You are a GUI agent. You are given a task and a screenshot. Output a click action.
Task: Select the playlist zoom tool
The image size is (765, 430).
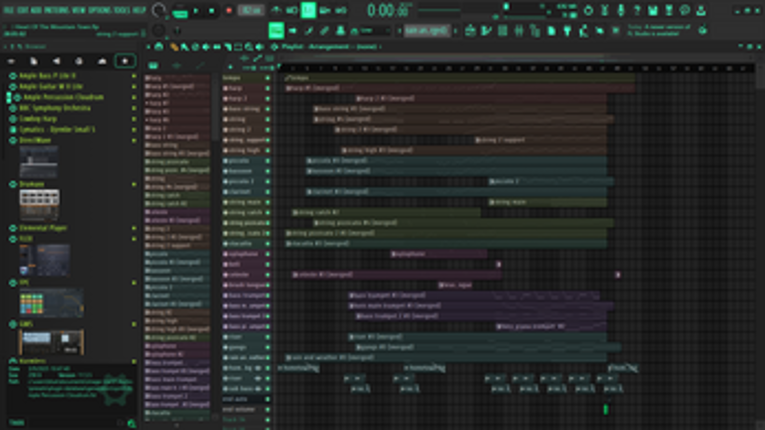tap(249, 47)
